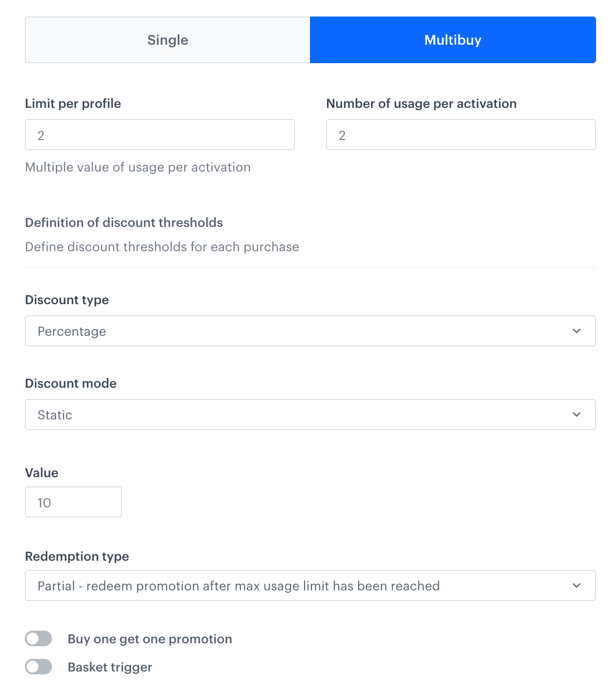Click the Limit per profile label text

[73, 103]
